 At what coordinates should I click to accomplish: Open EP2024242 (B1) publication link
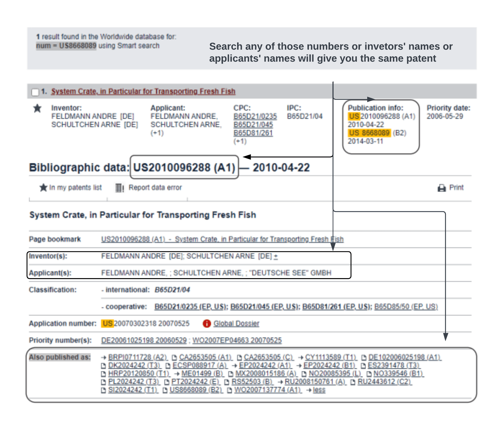pyautogui.click(x=329, y=365)
